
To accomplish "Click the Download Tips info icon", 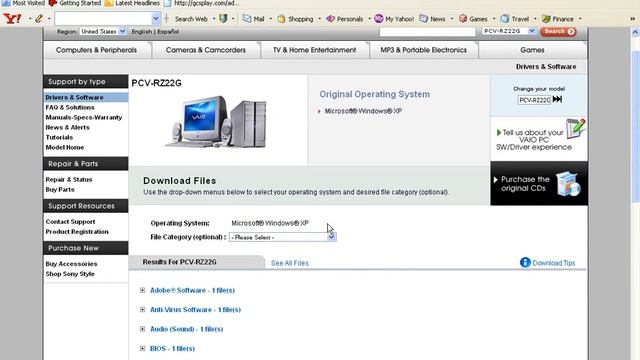I will tap(525, 262).
